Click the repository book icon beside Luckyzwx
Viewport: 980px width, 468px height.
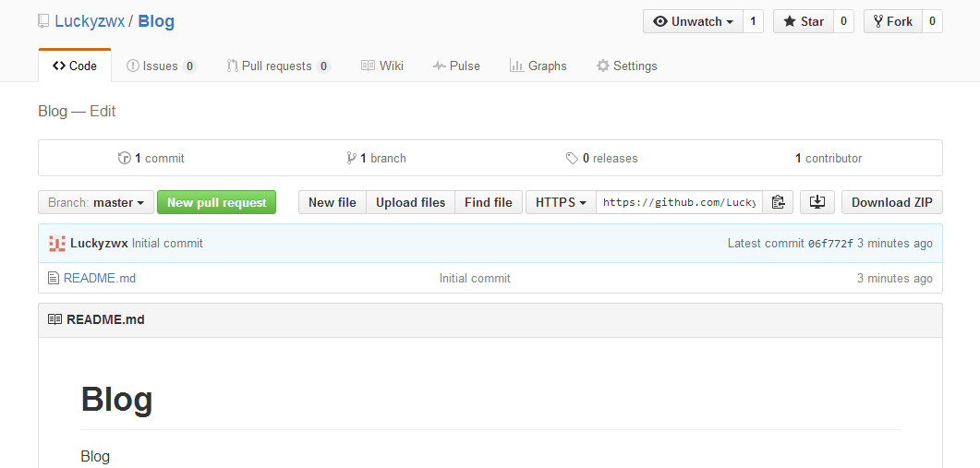(x=43, y=21)
